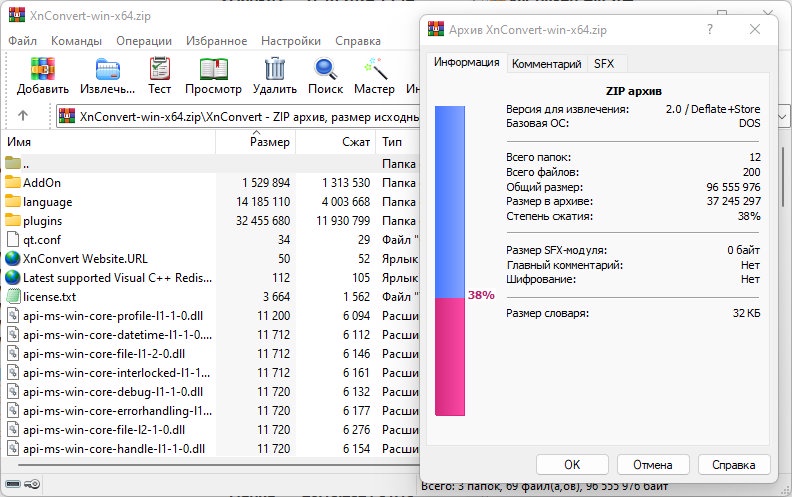Click the Удалить (Delete) trash icon
The width and height of the screenshot is (792, 497).
pos(274,69)
